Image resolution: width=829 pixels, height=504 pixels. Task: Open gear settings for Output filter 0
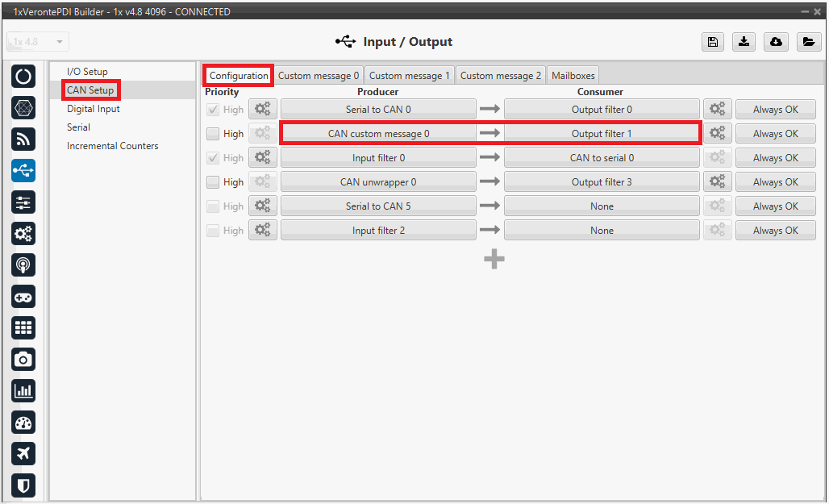(717, 110)
